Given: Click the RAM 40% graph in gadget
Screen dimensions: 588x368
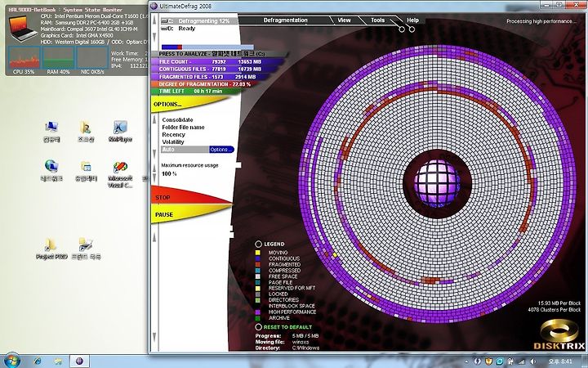Looking at the screenshot, I should (x=58, y=57).
